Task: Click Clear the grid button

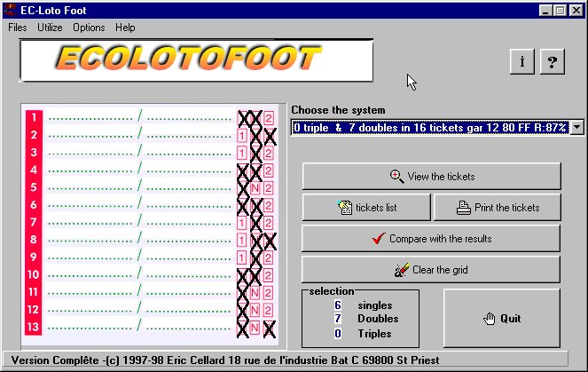Action: click(431, 270)
